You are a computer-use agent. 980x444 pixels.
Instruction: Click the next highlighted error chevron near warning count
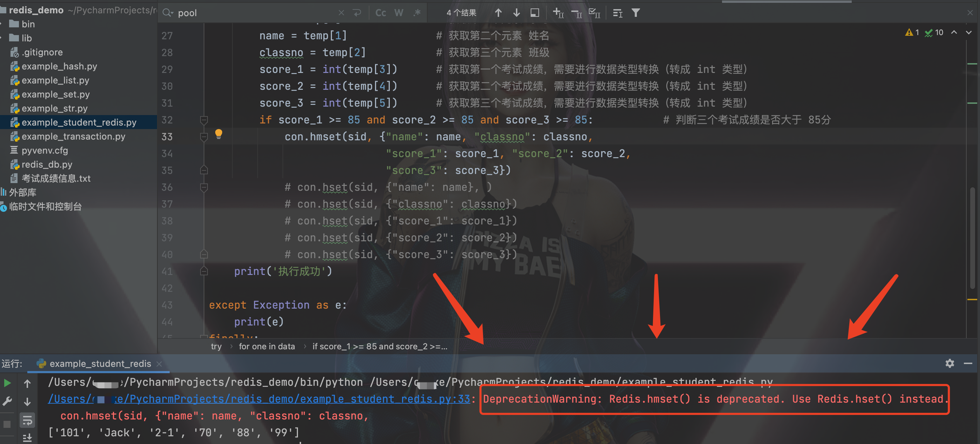coord(968,32)
